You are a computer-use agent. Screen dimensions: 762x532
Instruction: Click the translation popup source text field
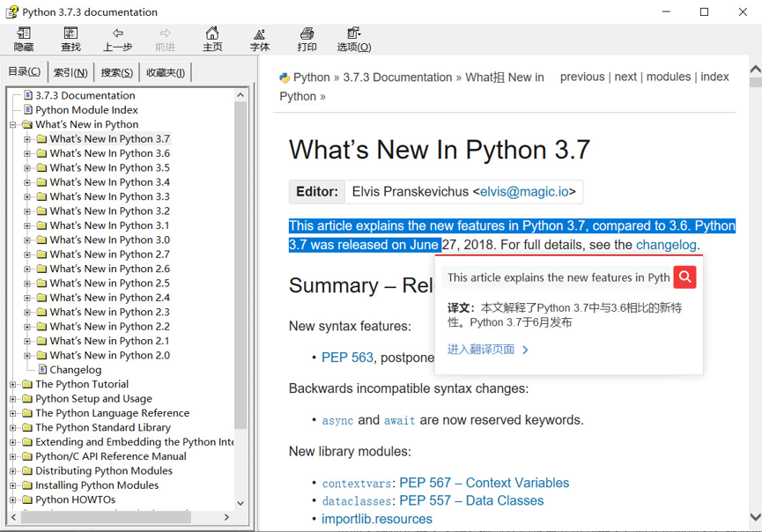click(x=558, y=277)
